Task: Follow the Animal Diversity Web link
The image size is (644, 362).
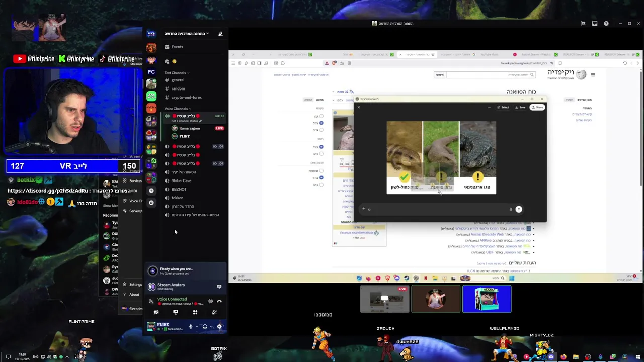Action: tap(487, 234)
